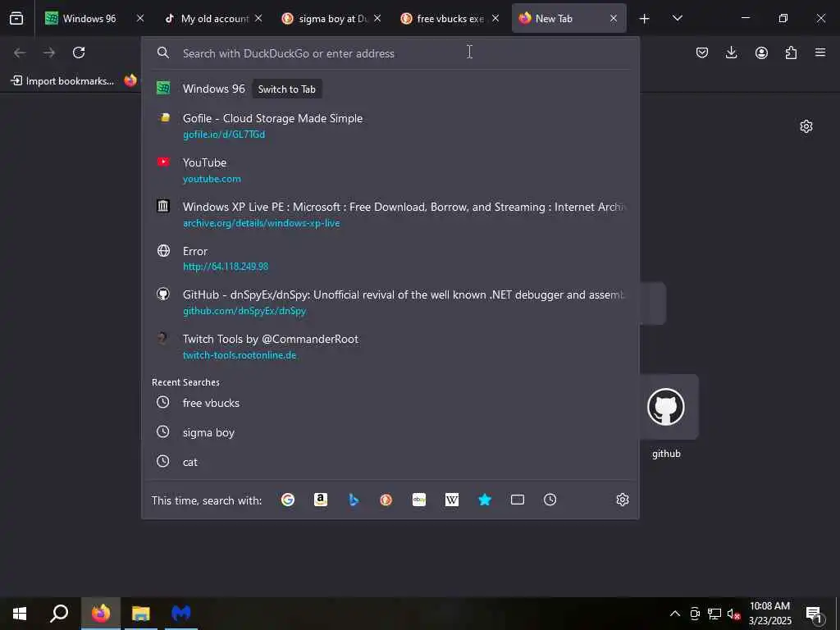The height and width of the screenshot is (630, 840).
Task: Click Import bookmarks button
Action: [x=62, y=81]
